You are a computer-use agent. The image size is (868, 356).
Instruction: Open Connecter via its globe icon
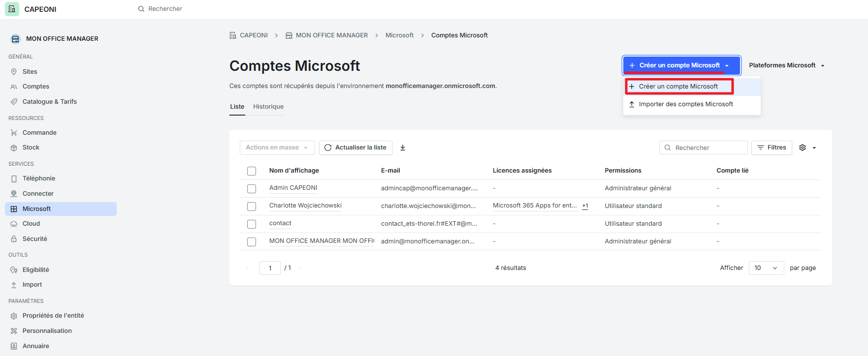[x=14, y=194]
